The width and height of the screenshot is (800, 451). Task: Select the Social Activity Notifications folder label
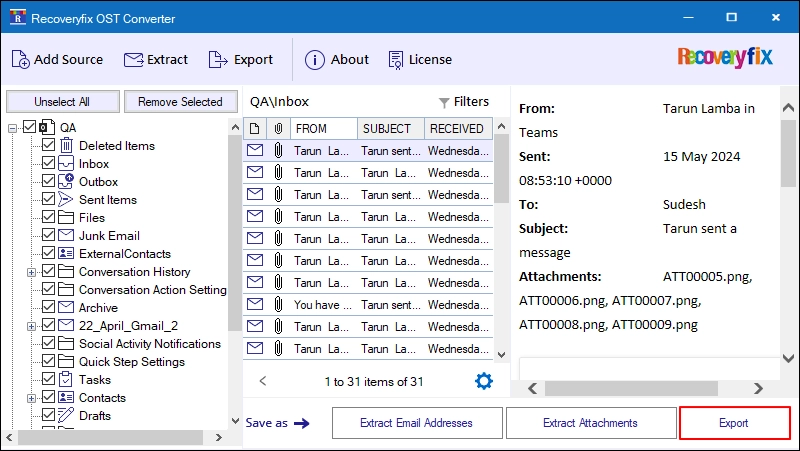(x=149, y=343)
